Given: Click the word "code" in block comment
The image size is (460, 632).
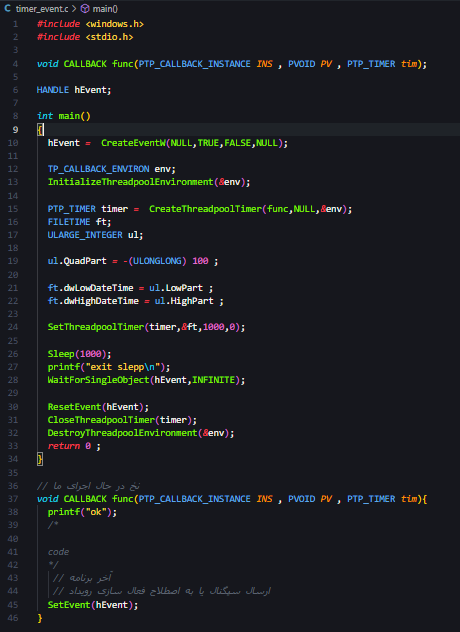Looking at the screenshot, I should point(58,552).
